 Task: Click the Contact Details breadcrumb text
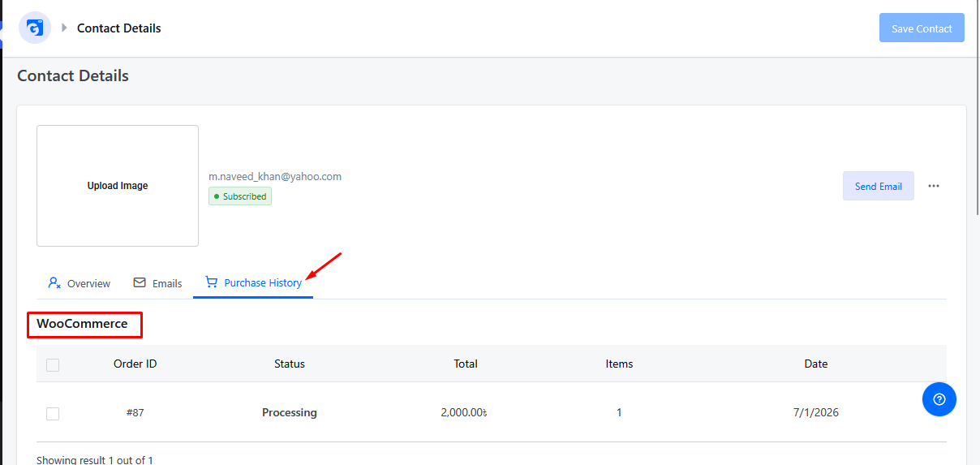[x=119, y=28]
